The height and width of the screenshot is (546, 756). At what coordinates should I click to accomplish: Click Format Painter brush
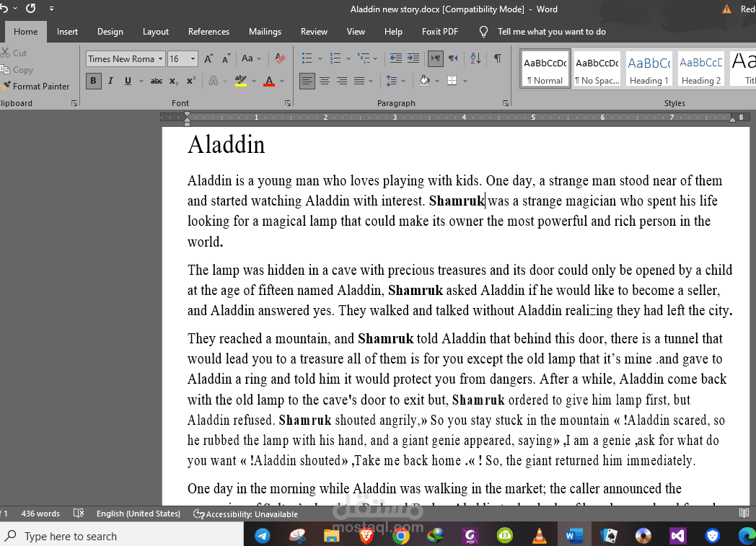[x=5, y=87]
